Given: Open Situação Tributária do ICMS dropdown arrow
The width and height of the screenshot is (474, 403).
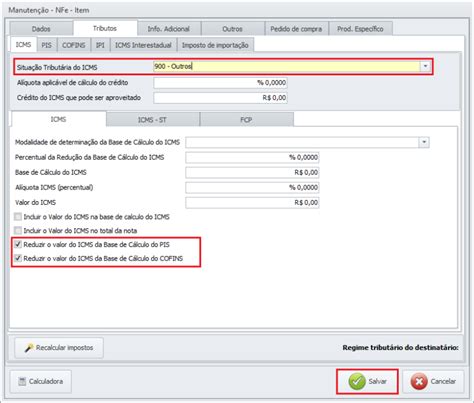Looking at the screenshot, I should pos(425,66).
